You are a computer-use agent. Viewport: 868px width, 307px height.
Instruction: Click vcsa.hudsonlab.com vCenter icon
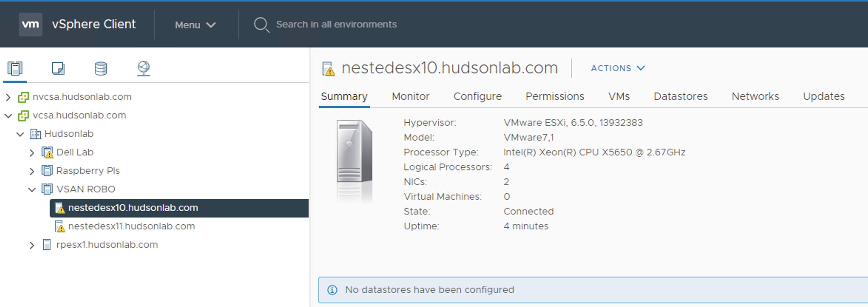[x=23, y=115]
